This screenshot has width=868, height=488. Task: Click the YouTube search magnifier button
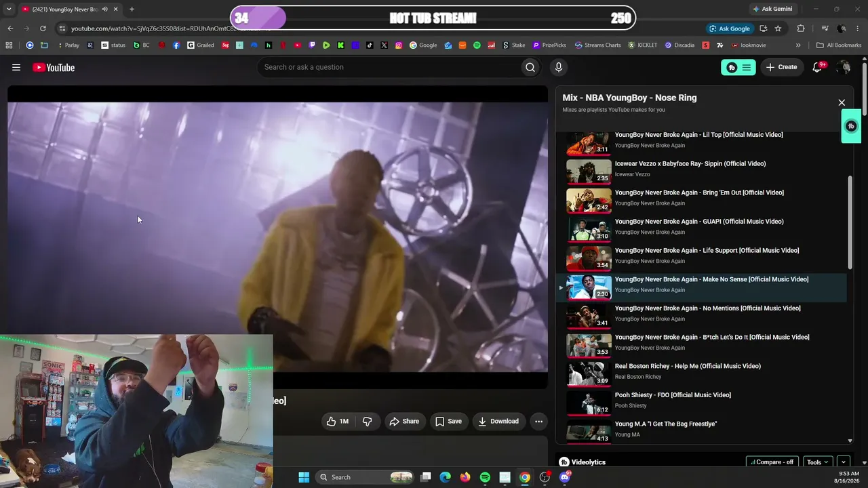[530, 67]
